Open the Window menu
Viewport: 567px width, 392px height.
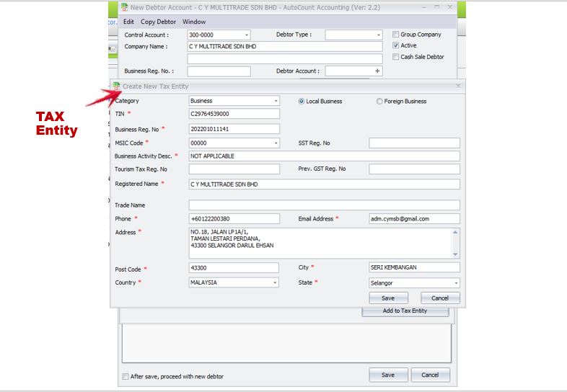click(194, 22)
